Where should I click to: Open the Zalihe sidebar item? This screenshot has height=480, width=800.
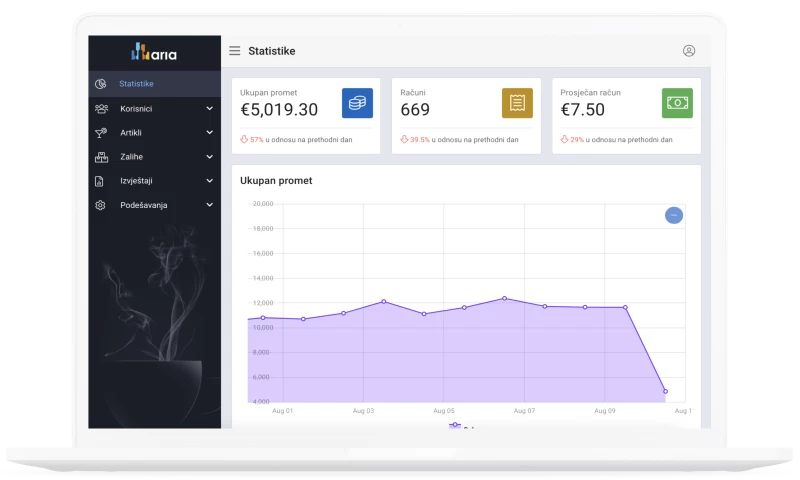155,157
